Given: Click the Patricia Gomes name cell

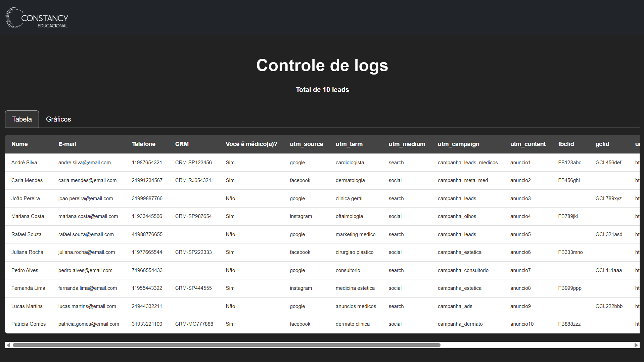Looking at the screenshot, I should [29, 324].
